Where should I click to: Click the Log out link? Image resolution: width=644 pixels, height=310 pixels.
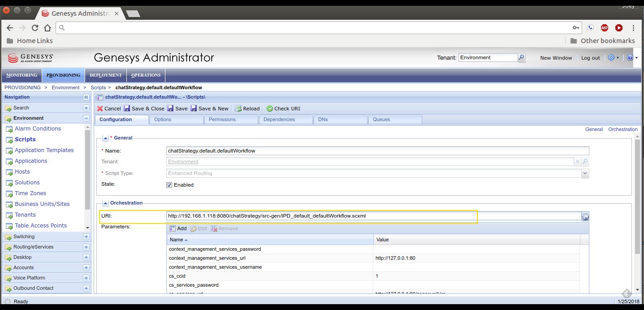click(591, 58)
